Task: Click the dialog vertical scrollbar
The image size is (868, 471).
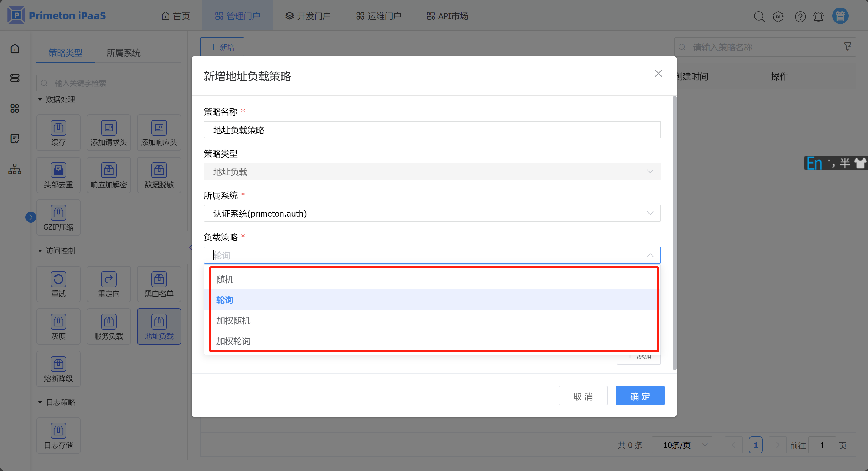Action: (x=674, y=232)
